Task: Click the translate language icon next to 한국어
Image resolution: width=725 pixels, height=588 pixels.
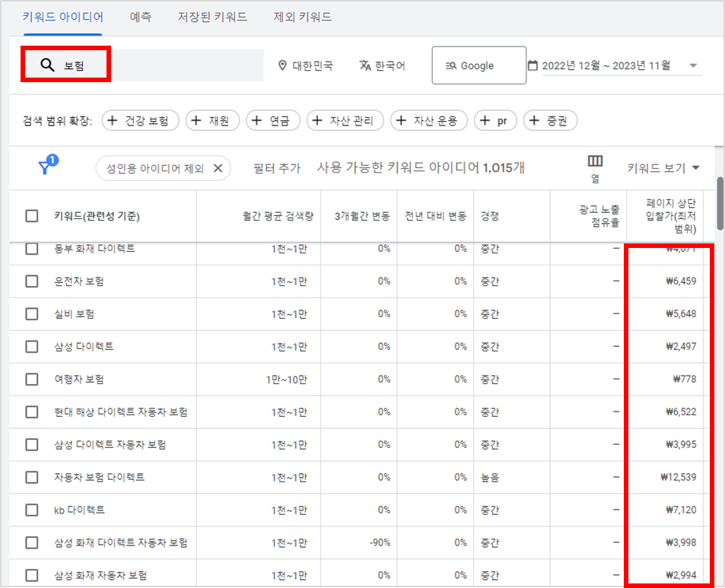Action: [x=365, y=65]
